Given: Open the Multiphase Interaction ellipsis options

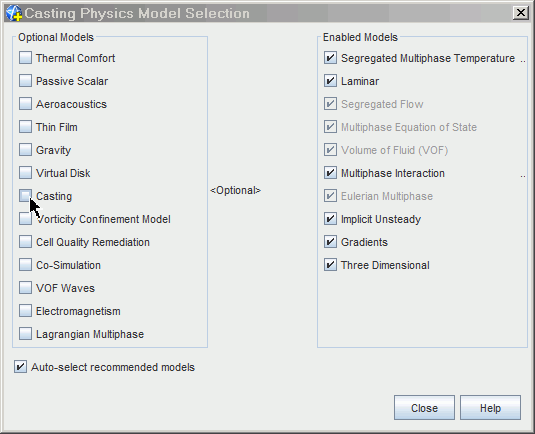Looking at the screenshot, I should tap(523, 176).
